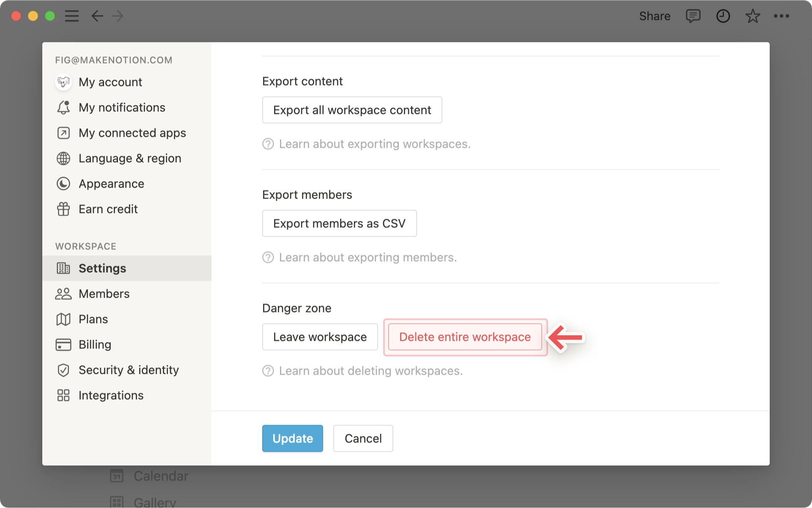Click the blue Update button
Viewport: 812px width, 508px height.
pyautogui.click(x=292, y=439)
